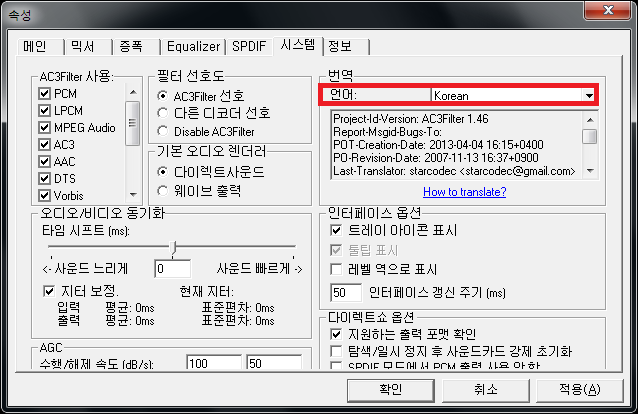The image size is (638, 414).
Task: Click the 취소 button
Action: coord(486,390)
